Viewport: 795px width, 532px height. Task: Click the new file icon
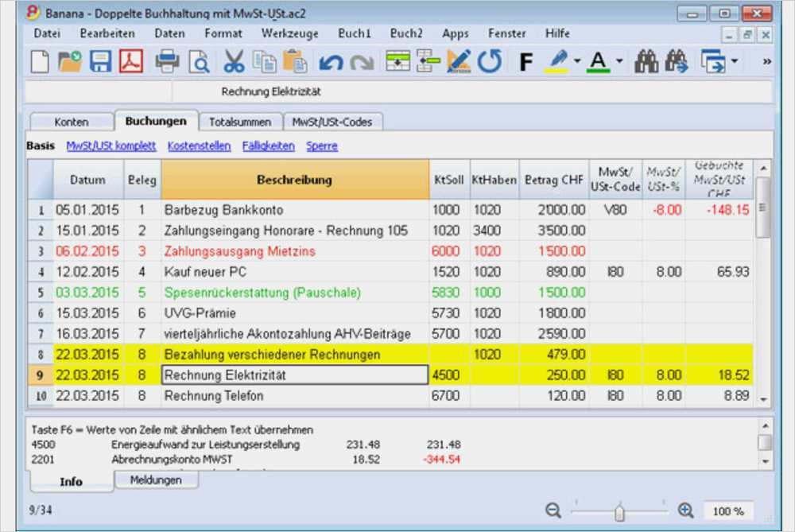[x=41, y=61]
